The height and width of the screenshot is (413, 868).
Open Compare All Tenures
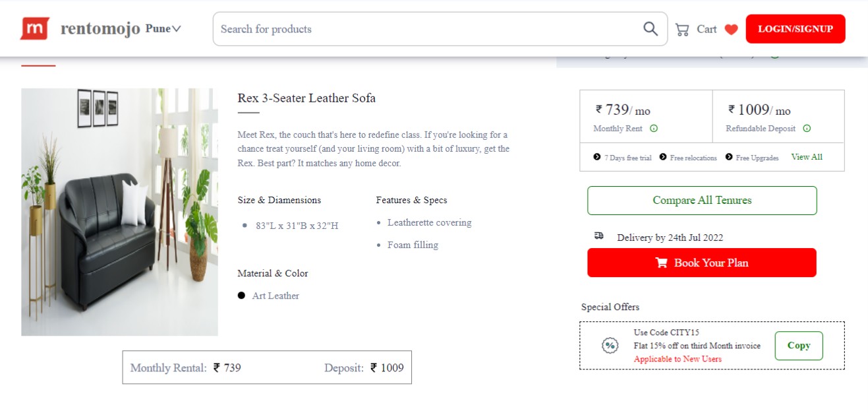pyautogui.click(x=701, y=201)
